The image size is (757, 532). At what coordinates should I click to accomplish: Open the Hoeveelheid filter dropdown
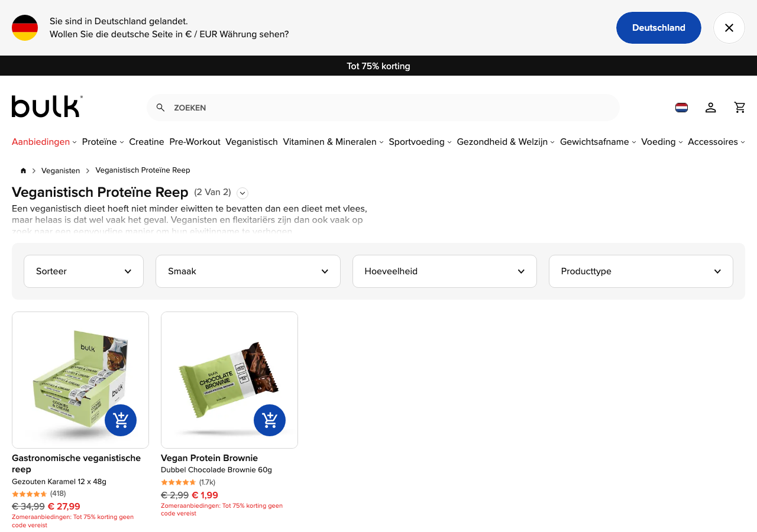coord(445,271)
